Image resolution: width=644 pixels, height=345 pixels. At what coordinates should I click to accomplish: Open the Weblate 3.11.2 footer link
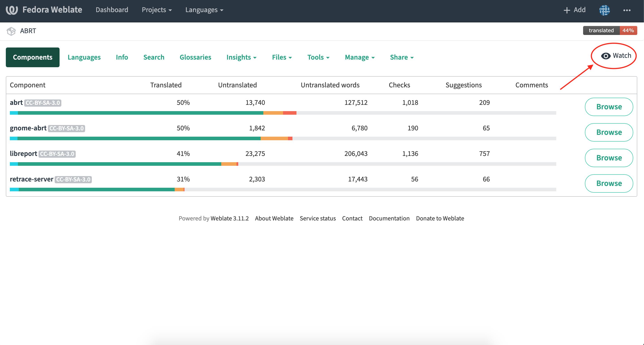[x=230, y=218]
